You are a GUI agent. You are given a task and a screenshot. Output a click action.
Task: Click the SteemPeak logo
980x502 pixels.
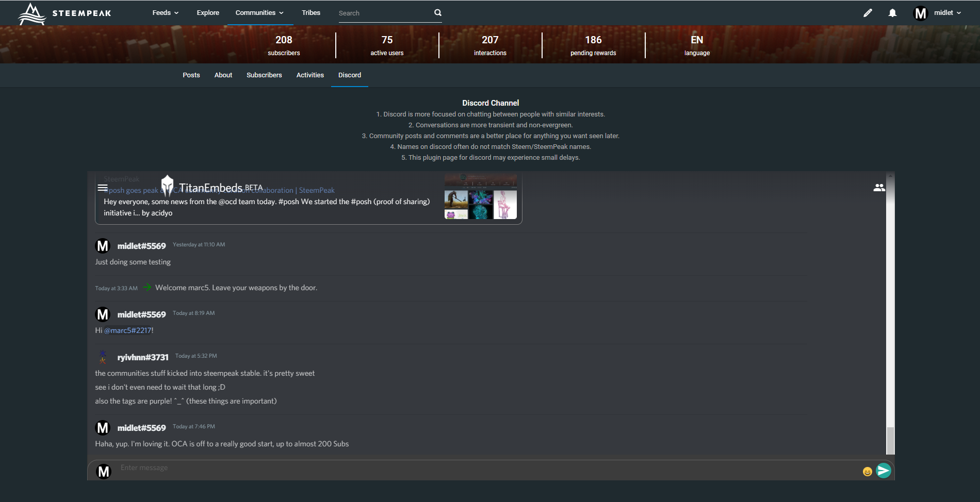(64, 13)
